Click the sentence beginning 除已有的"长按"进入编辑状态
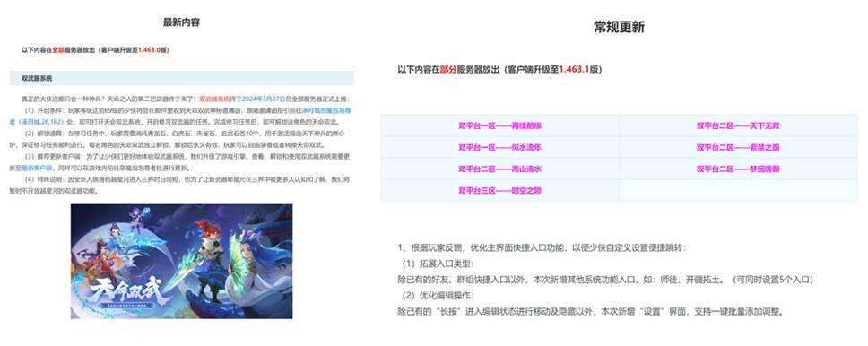This screenshot has width=868, height=346. point(591,311)
